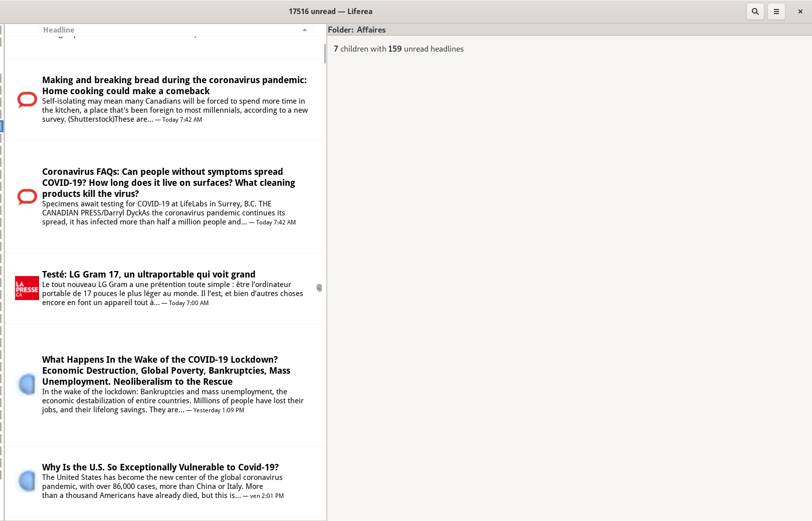Open headline 'What Happens In the Wake of the COVID-19 Lockdown?'
This screenshot has height=521, width=812.
click(x=166, y=370)
